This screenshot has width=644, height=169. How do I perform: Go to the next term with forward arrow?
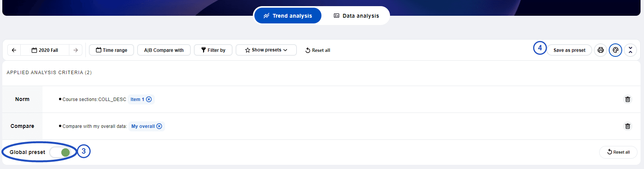click(x=75, y=50)
